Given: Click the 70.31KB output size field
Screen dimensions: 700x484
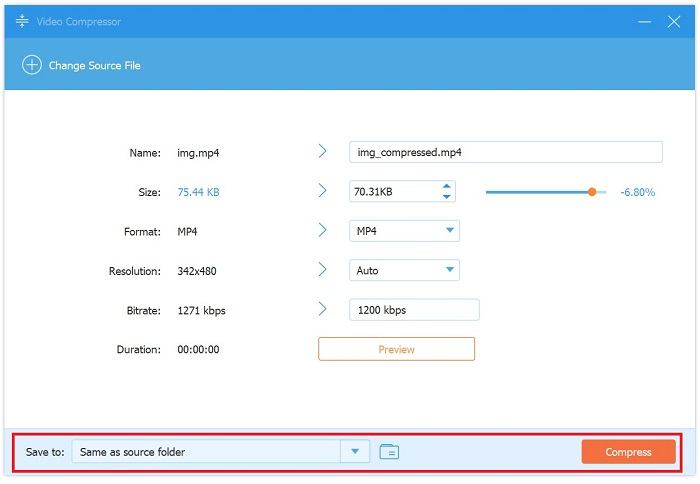Looking at the screenshot, I should pos(392,191).
